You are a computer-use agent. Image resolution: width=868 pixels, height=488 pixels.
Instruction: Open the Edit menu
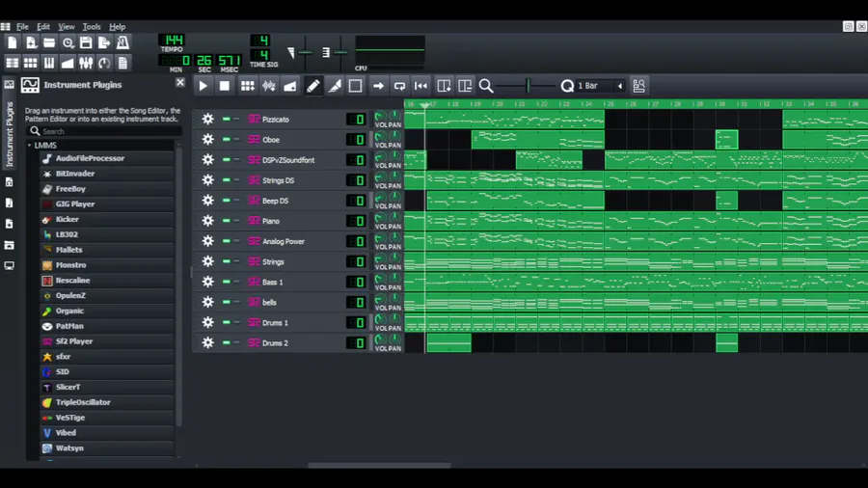tap(43, 27)
